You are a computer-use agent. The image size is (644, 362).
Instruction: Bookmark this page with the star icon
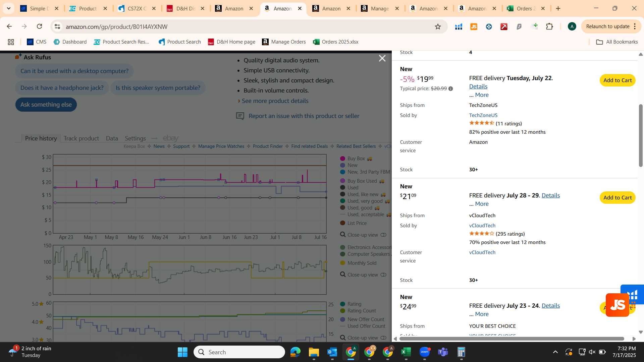pyautogui.click(x=438, y=26)
